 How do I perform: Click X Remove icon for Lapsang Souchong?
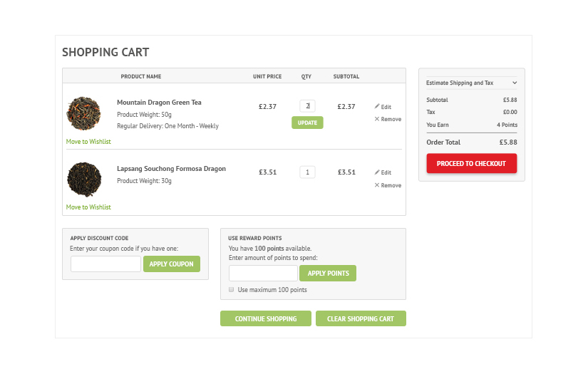click(x=377, y=185)
